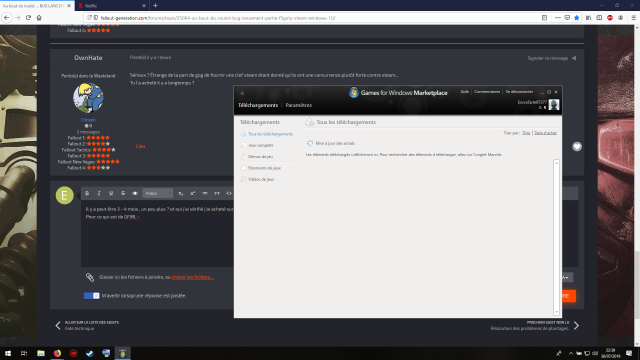
Task: Open the 'choisir les fichiers' link
Action: (x=193, y=277)
